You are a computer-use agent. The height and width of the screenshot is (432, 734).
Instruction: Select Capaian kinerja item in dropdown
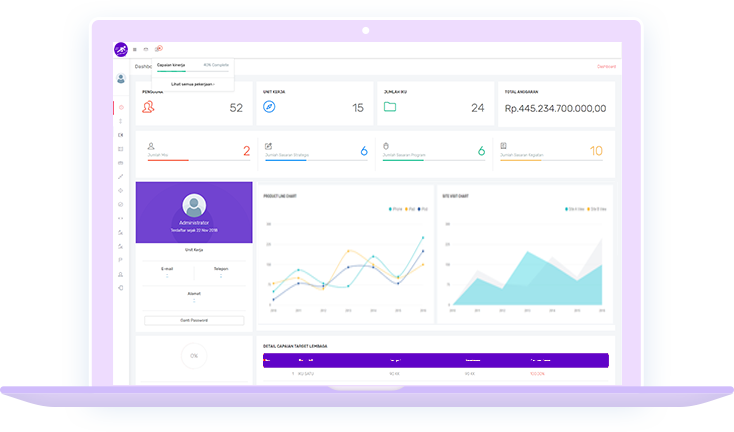pos(172,64)
